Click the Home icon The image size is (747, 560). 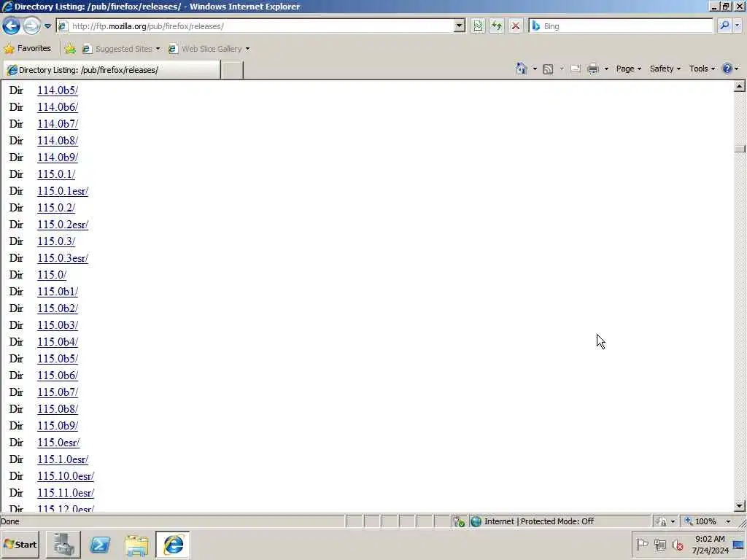[521, 69]
